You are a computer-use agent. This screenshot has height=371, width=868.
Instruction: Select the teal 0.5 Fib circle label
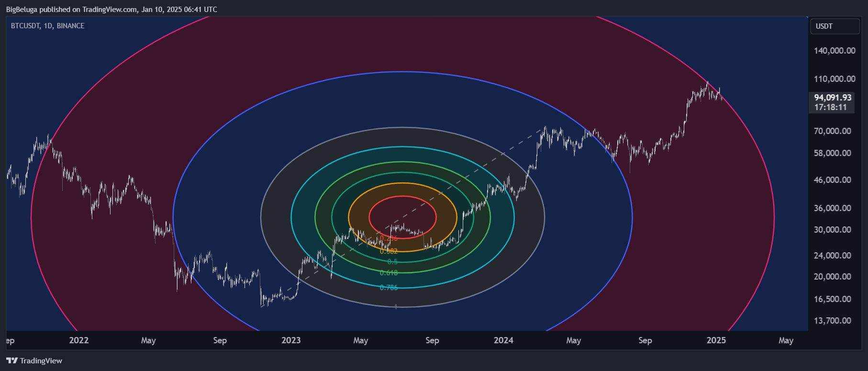point(392,262)
